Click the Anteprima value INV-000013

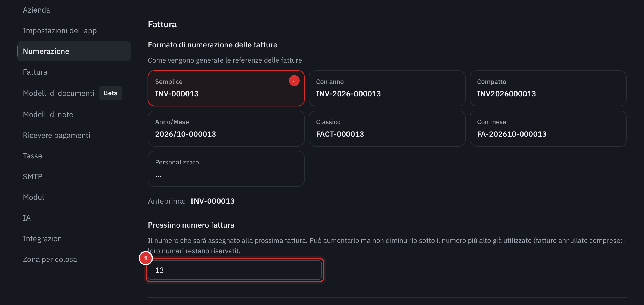pyautogui.click(x=212, y=201)
